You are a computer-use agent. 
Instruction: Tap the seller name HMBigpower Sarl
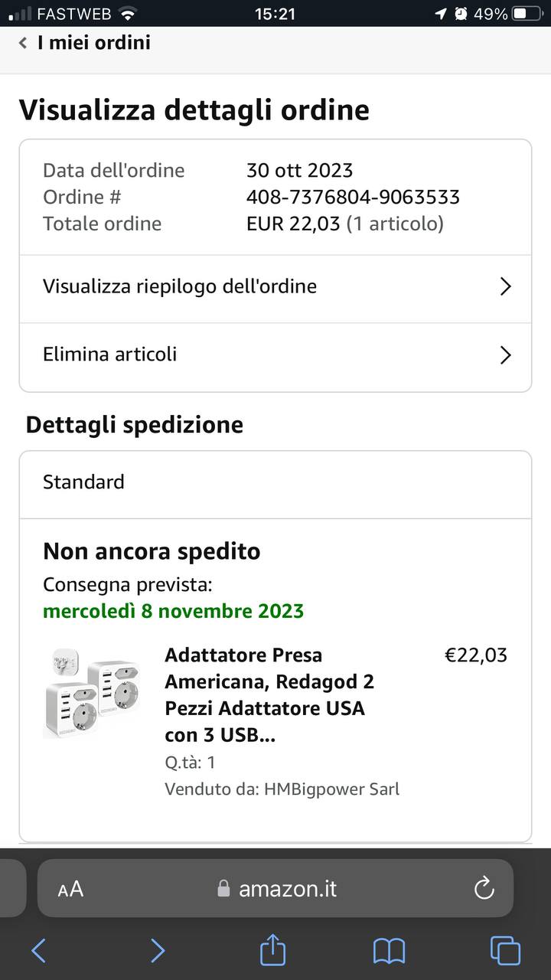coord(331,789)
